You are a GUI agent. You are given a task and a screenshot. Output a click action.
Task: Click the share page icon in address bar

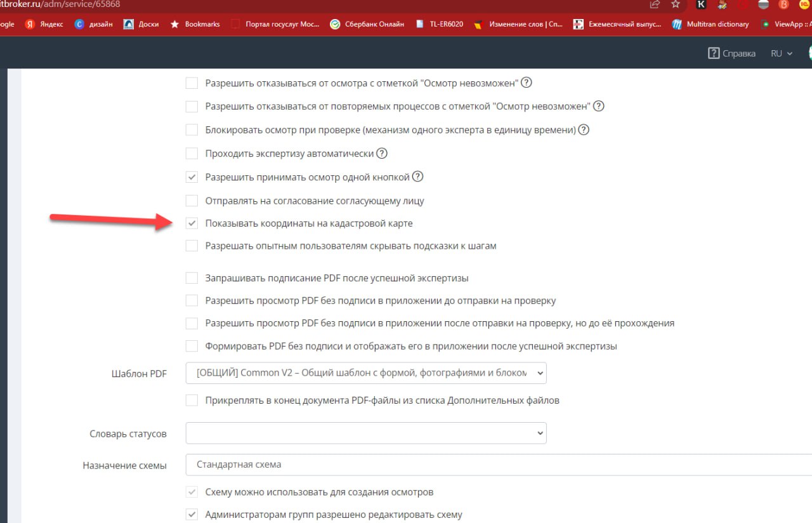coord(655,4)
